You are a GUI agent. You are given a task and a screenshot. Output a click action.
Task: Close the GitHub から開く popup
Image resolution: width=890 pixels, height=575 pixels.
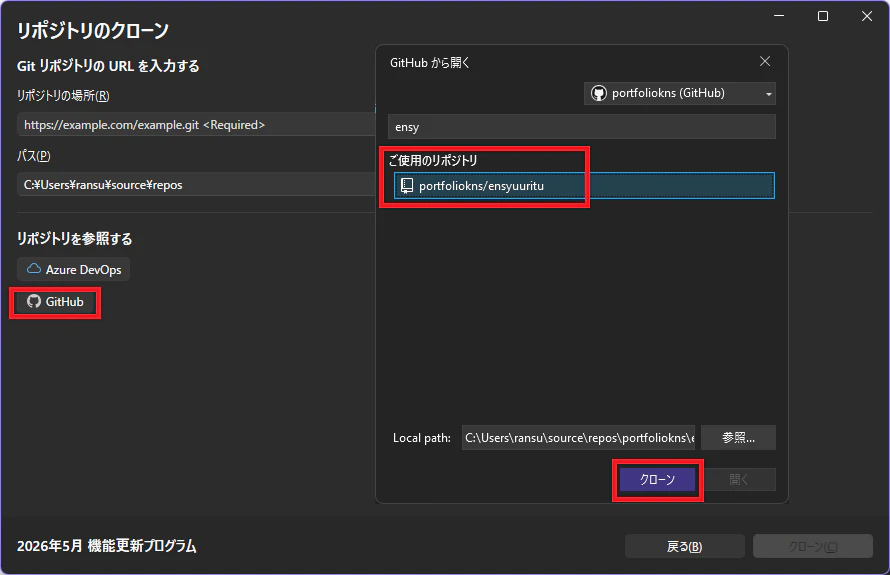coord(765,61)
